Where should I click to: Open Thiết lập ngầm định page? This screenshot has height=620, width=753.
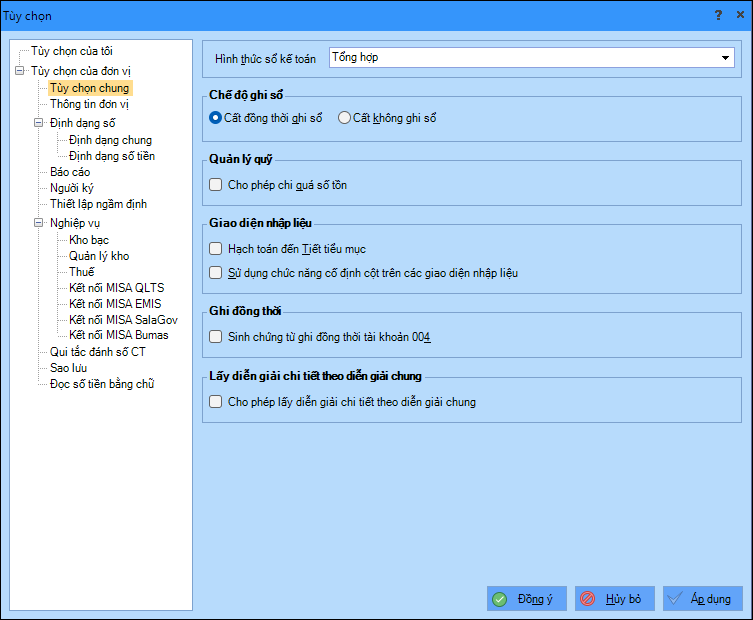click(98, 204)
